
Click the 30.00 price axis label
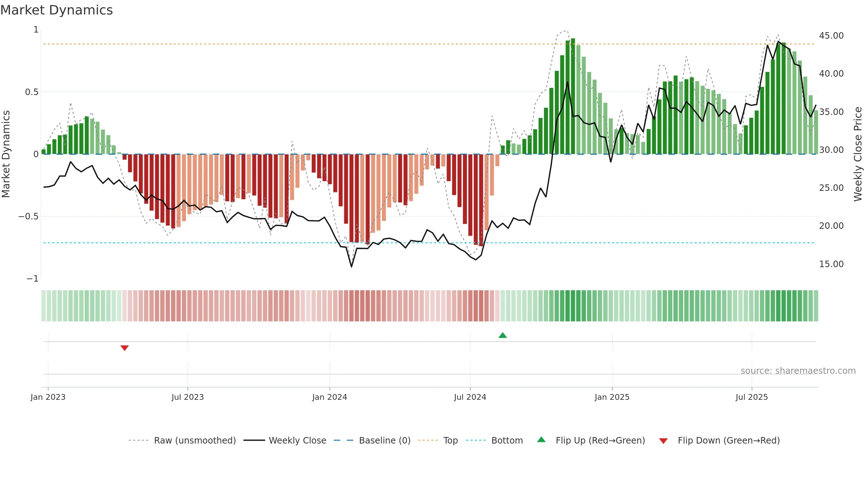pyautogui.click(x=831, y=150)
